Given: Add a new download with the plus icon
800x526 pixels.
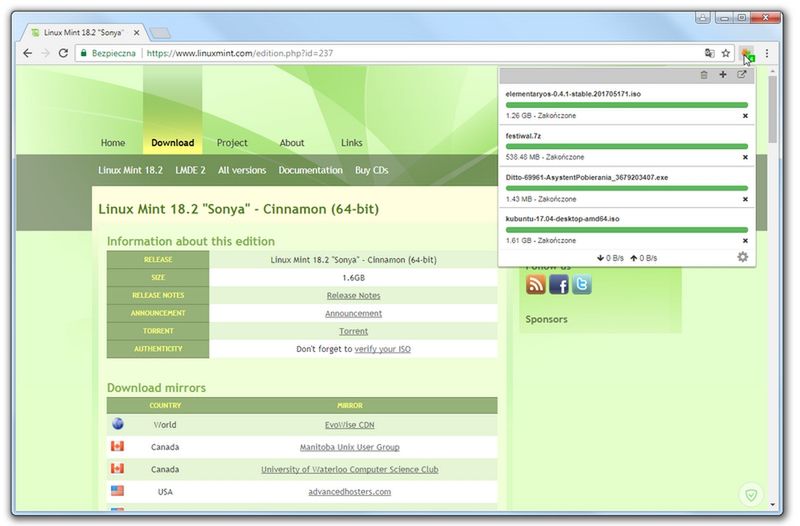Looking at the screenshot, I should point(723,74).
